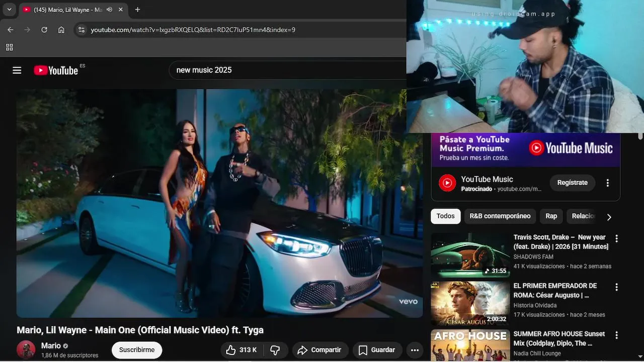Like the video with 313 K thumbs up
The image size is (644, 362).
click(241, 350)
